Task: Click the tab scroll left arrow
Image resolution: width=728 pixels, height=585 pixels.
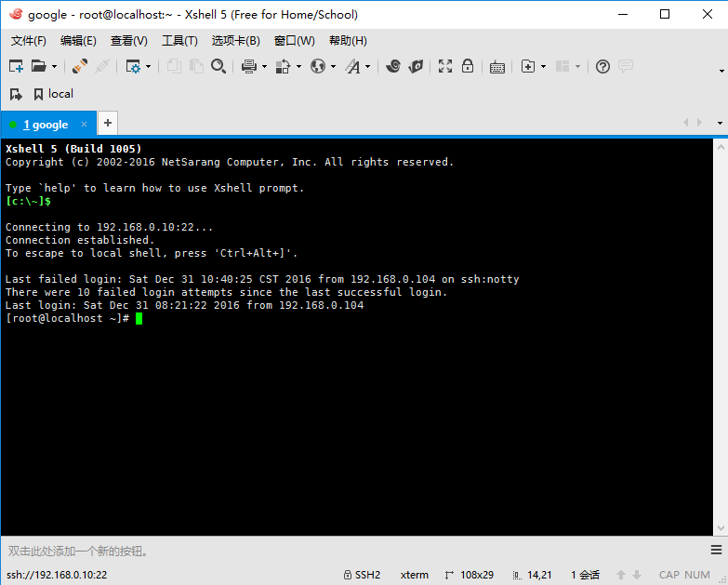Action: coord(686,123)
